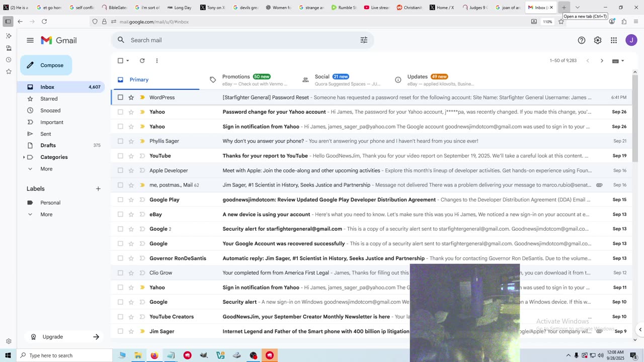This screenshot has height=362, width=644.
Task: Open Firefox from taskbar
Action: tap(154, 355)
